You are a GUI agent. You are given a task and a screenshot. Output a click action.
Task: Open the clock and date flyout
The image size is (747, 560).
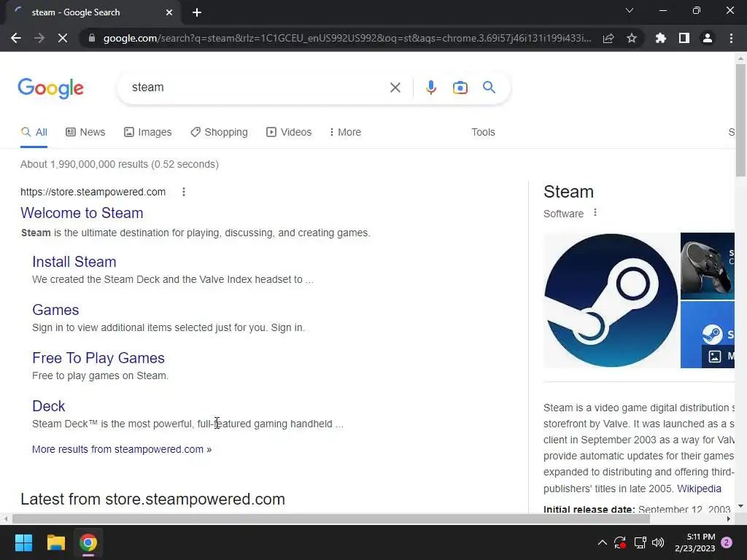click(x=695, y=542)
